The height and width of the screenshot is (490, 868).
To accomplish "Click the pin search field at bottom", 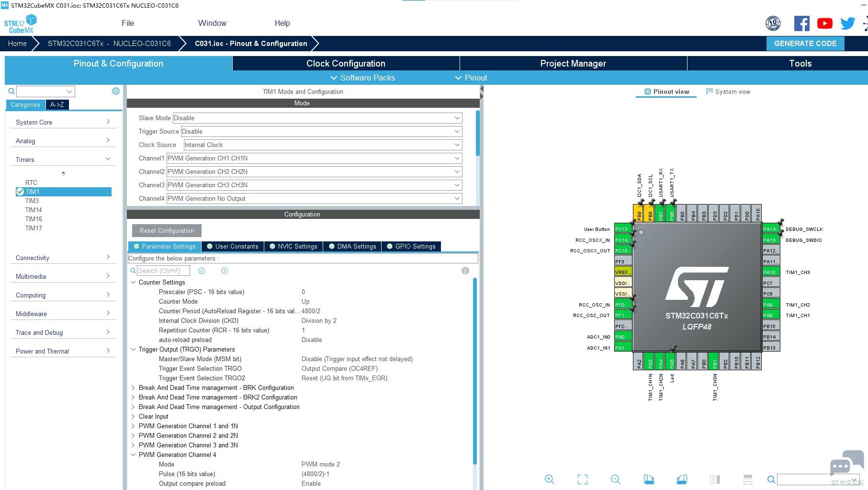I will click(818, 479).
